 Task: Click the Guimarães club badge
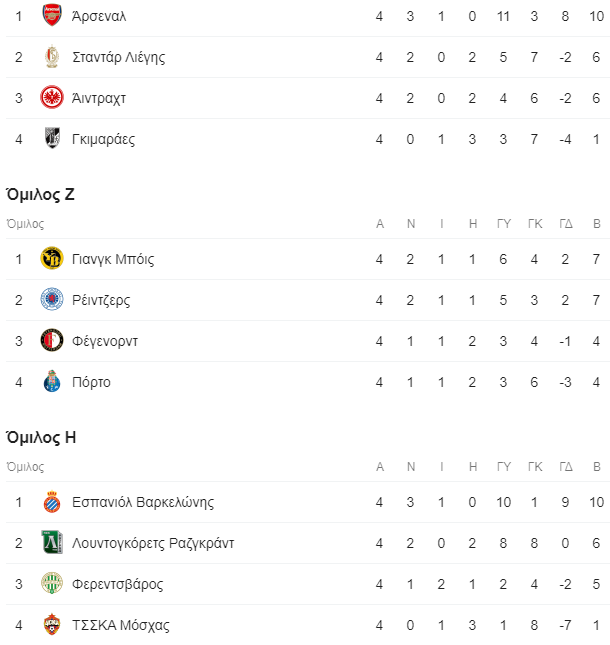tap(52, 138)
